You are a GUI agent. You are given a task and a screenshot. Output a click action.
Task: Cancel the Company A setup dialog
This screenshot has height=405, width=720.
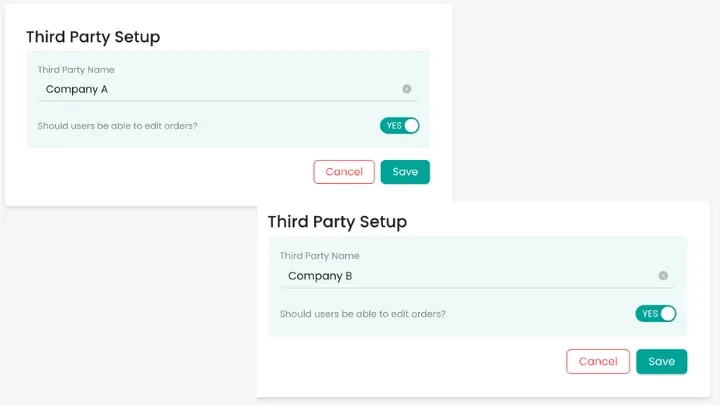coord(344,172)
